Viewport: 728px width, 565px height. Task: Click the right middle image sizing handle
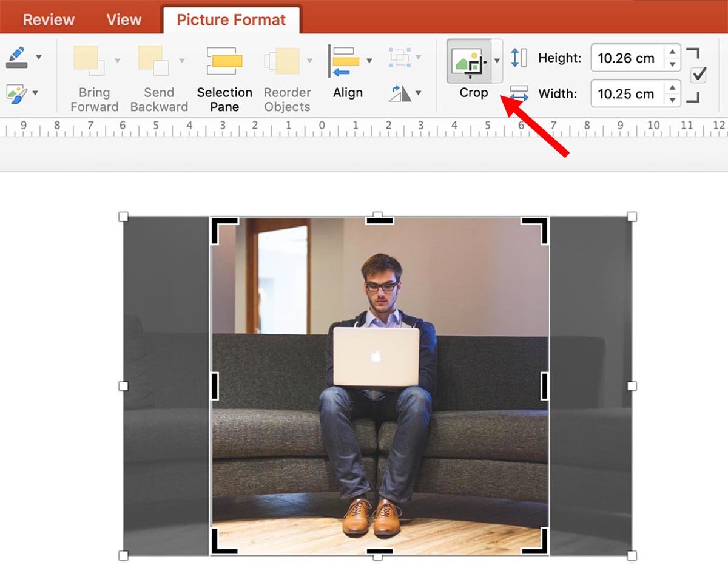click(632, 386)
